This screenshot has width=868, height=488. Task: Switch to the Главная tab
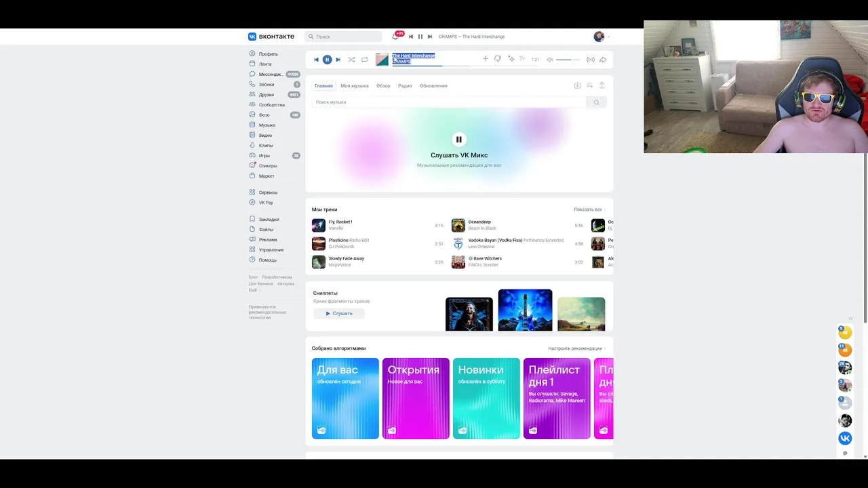pos(323,86)
